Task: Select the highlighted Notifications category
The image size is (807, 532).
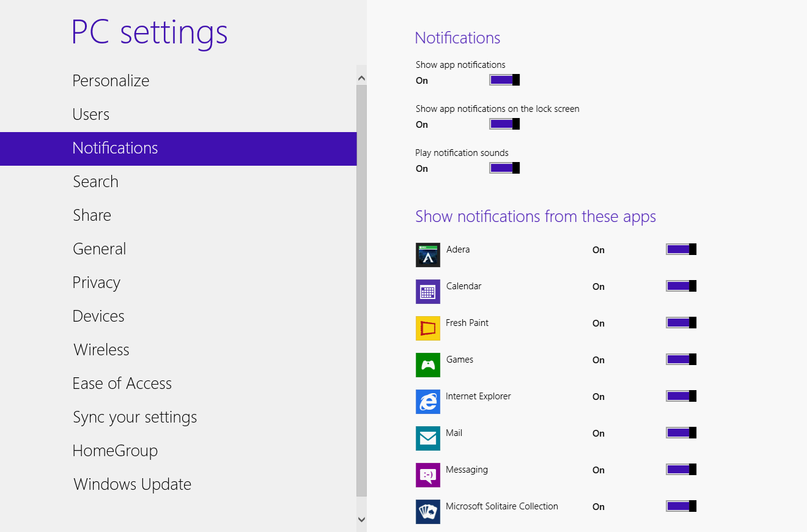Action: 178,149
